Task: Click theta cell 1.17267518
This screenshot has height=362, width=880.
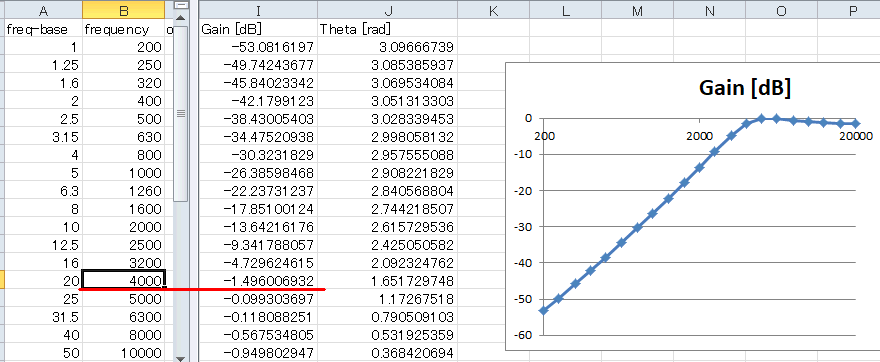Action: pyautogui.click(x=387, y=299)
